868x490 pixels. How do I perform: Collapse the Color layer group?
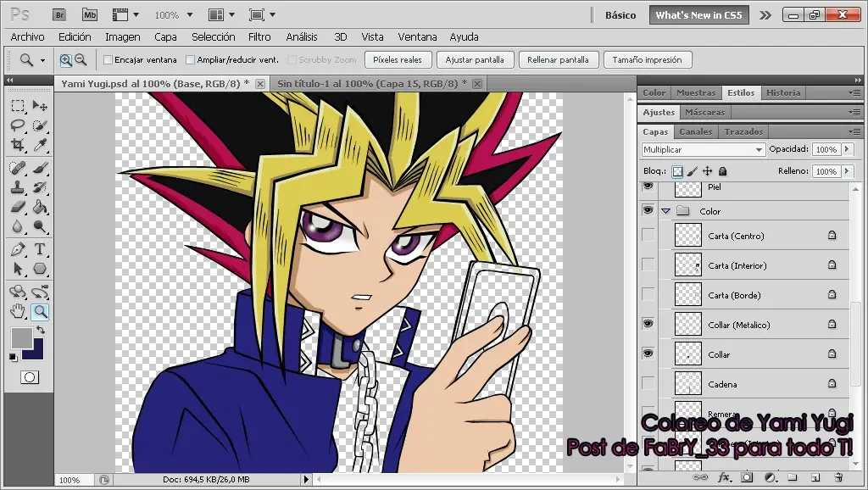[x=665, y=211]
